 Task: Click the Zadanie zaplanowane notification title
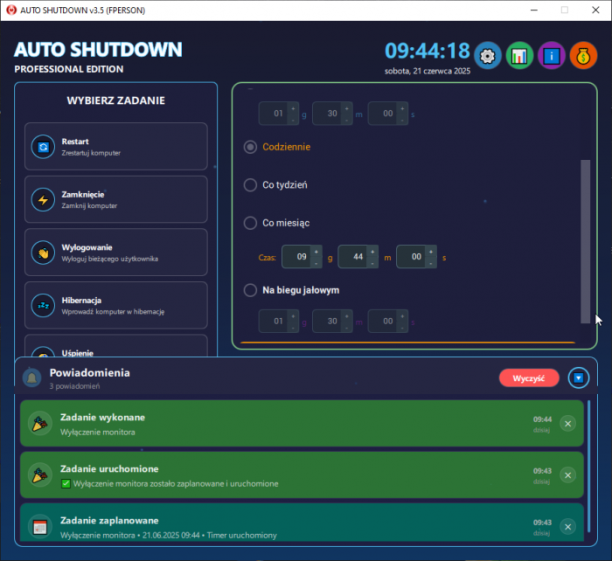pos(109,520)
